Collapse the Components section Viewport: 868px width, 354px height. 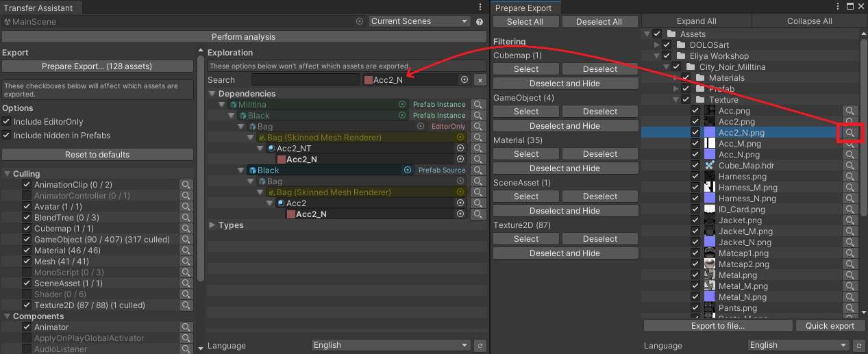click(7, 316)
